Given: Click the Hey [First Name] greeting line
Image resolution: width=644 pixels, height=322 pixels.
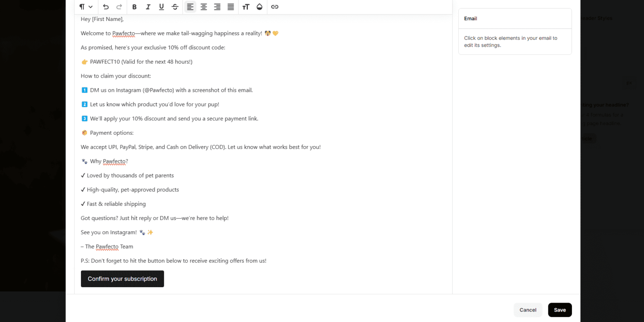Looking at the screenshot, I should pos(102,19).
